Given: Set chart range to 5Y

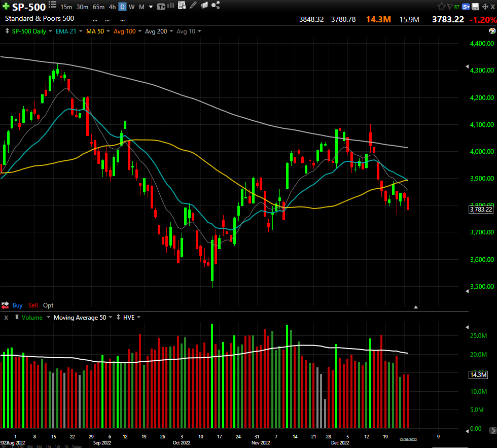Looking at the screenshot, I should (3, 446).
